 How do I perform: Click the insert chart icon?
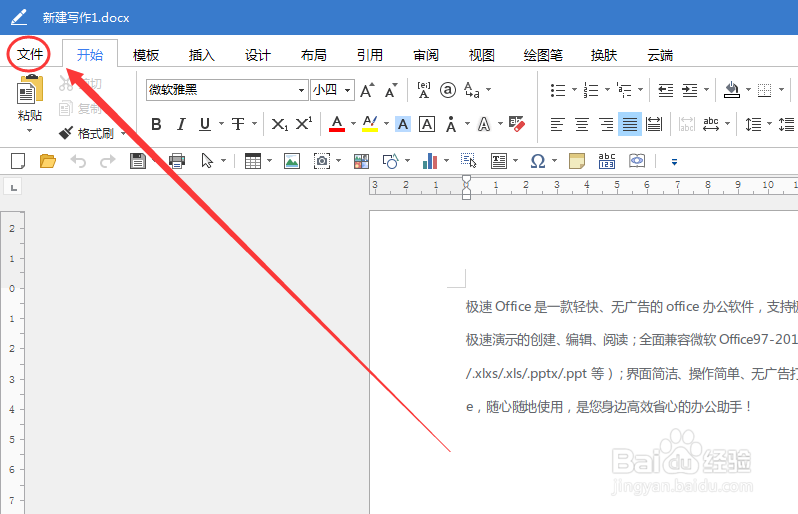click(430, 161)
